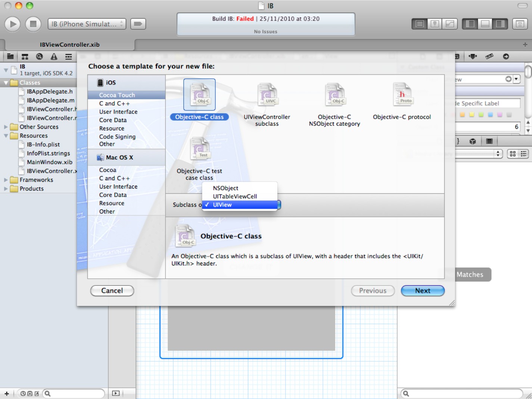Pick the green label color swatch

(x=481, y=115)
